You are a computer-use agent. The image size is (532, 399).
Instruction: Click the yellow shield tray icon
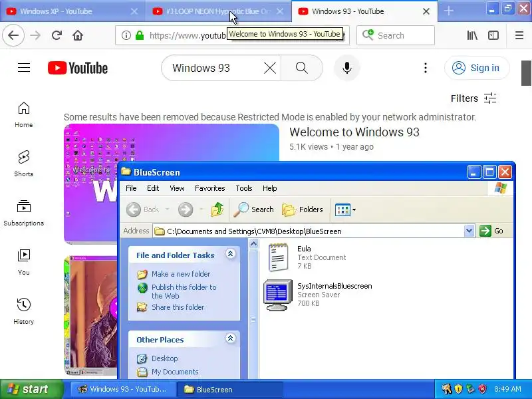point(458,389)
